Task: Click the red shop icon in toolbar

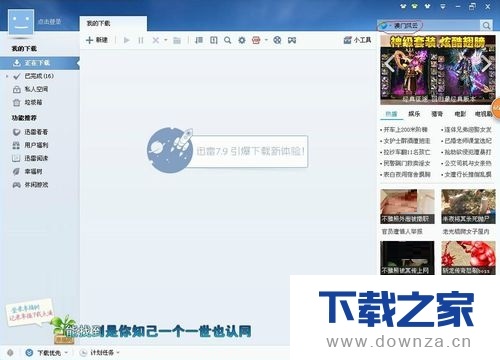Action: coord(256,40)
